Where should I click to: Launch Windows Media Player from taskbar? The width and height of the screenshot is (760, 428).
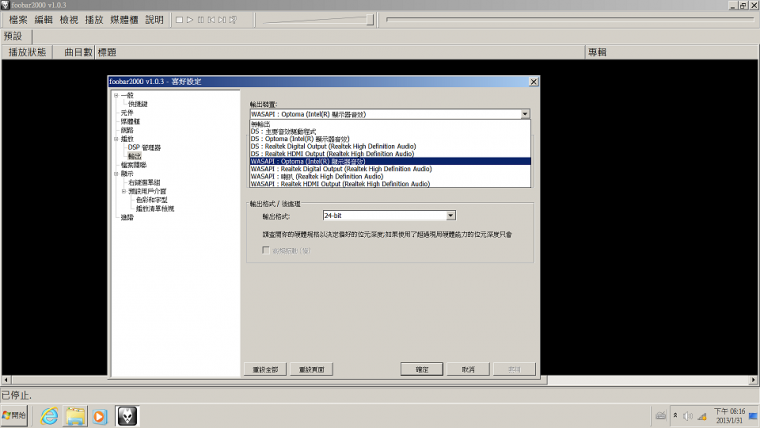tap(100, 416)
